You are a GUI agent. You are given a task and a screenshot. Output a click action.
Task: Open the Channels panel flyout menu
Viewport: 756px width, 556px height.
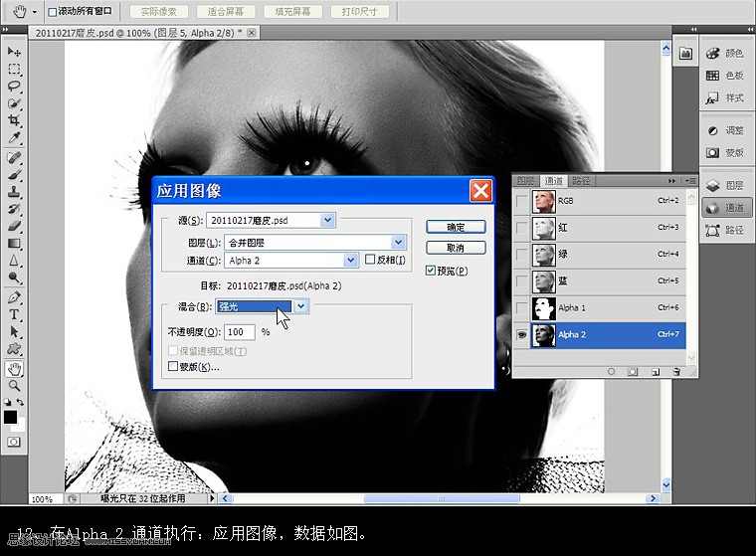[x=690, y=181]
